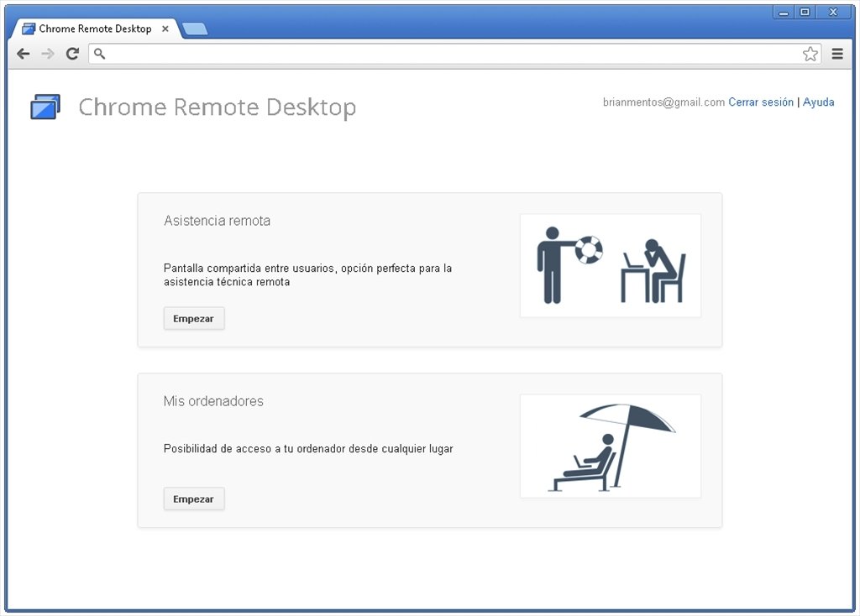The height and width of the screenshot is (616, 860).
Task: Reload the page with the refresh icon
Action: [72, 54]
